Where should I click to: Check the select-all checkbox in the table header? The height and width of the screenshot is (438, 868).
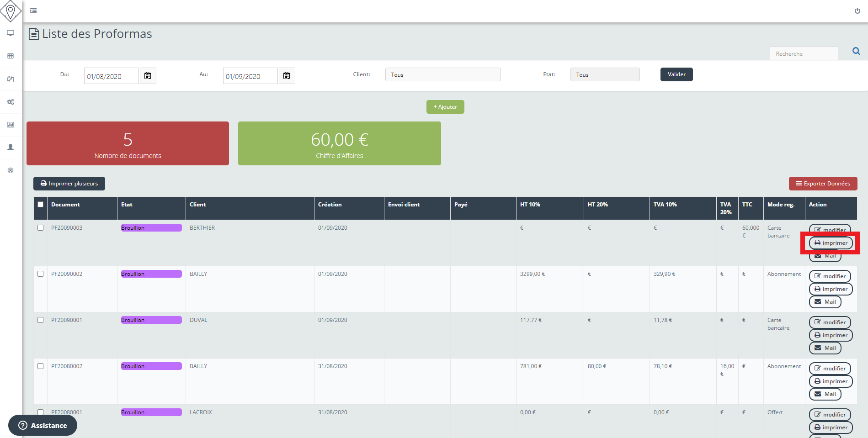[40, 205]
